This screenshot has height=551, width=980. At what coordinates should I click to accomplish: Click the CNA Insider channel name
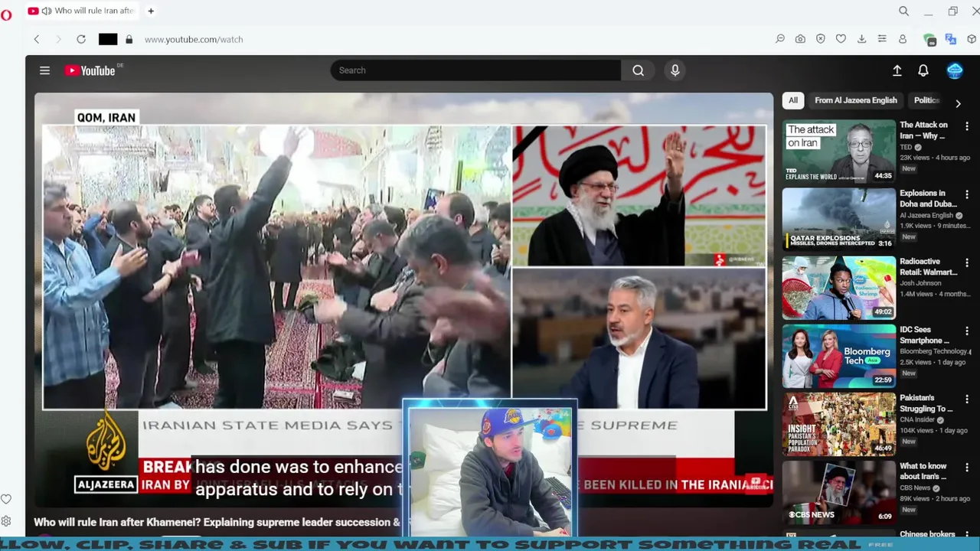tap(919, 419)
